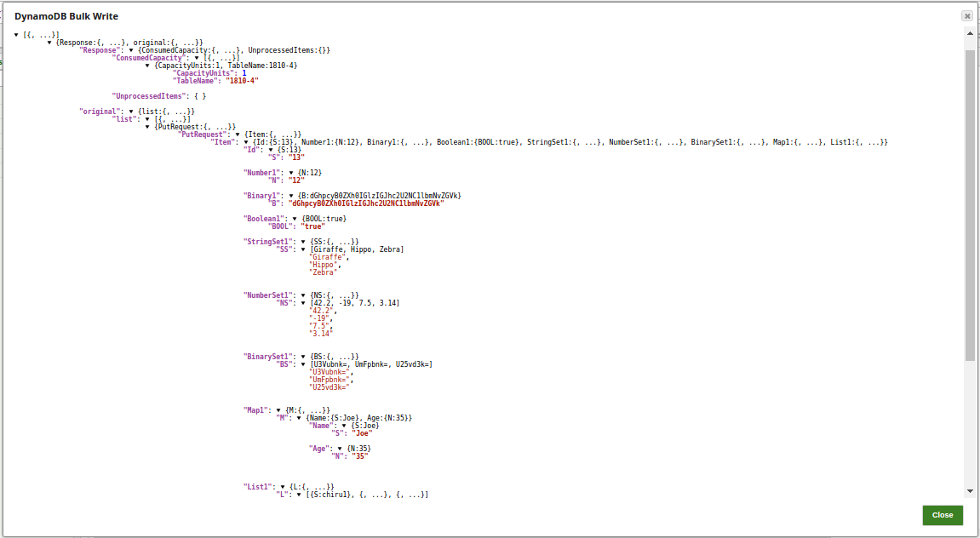Select the "CapacityUnits" key
The image size is (980, 538).
click(206, 73)
